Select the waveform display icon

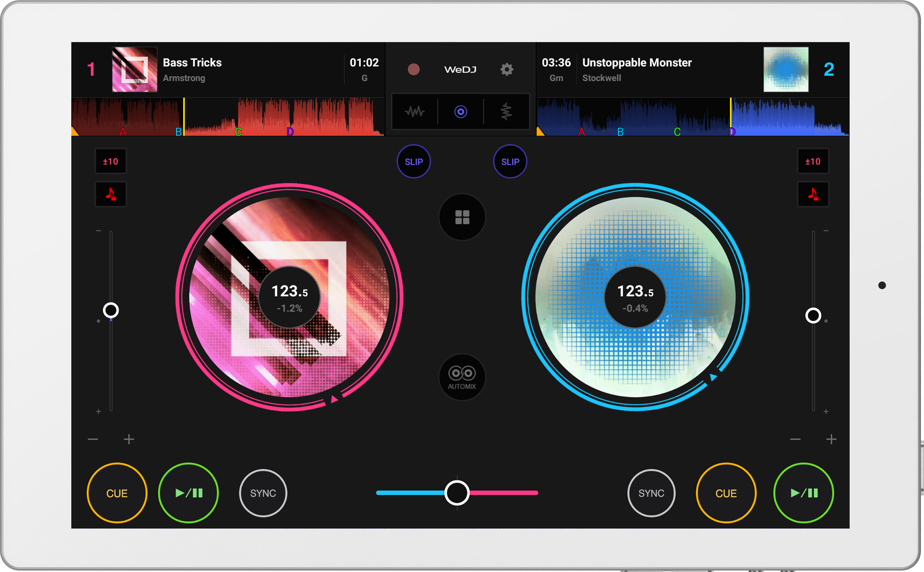pos(415,112)
